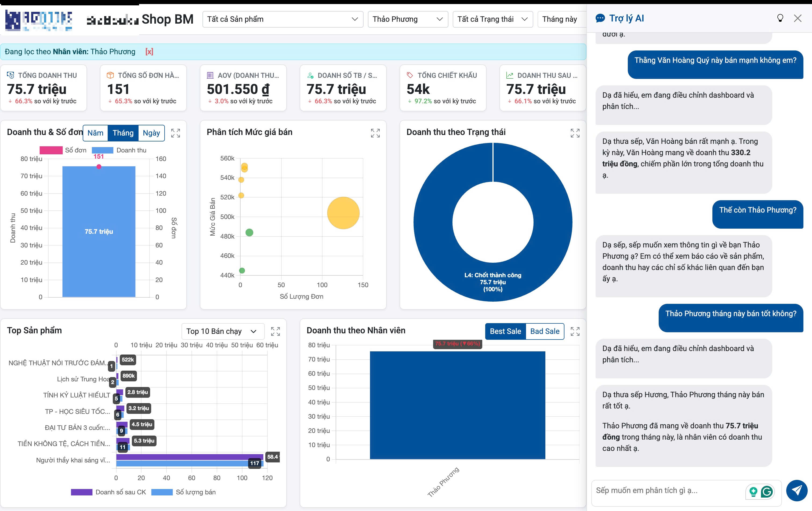This screenshot has height=511, width=812.
Task: Click the lightbulb suggestions icon
Action: click(x=780, y=18)
